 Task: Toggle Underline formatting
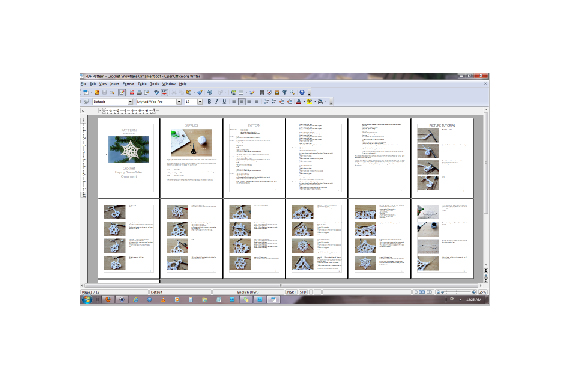click(x=224, y=102)
